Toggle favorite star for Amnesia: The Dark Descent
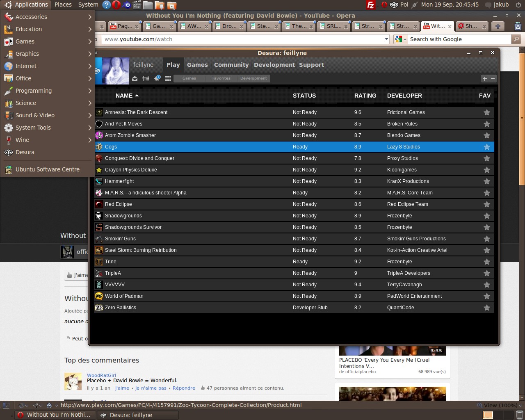Screen dimensions: 525x420 487,112
